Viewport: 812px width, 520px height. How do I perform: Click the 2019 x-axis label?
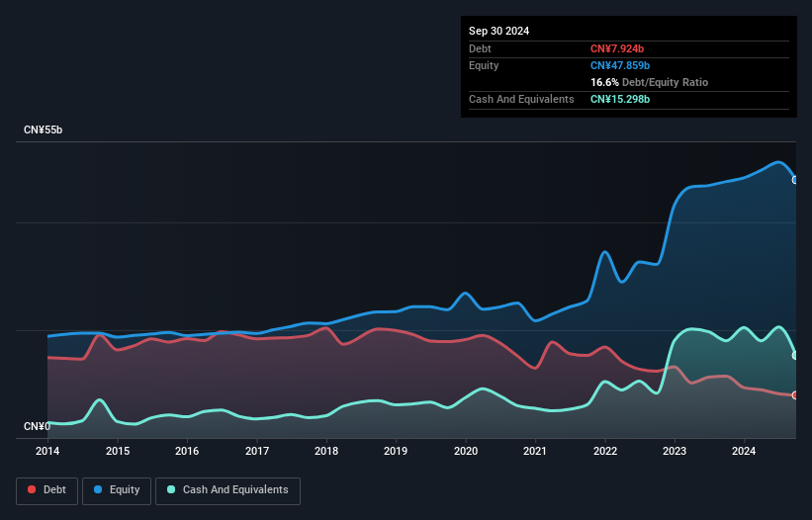point(396,451)
